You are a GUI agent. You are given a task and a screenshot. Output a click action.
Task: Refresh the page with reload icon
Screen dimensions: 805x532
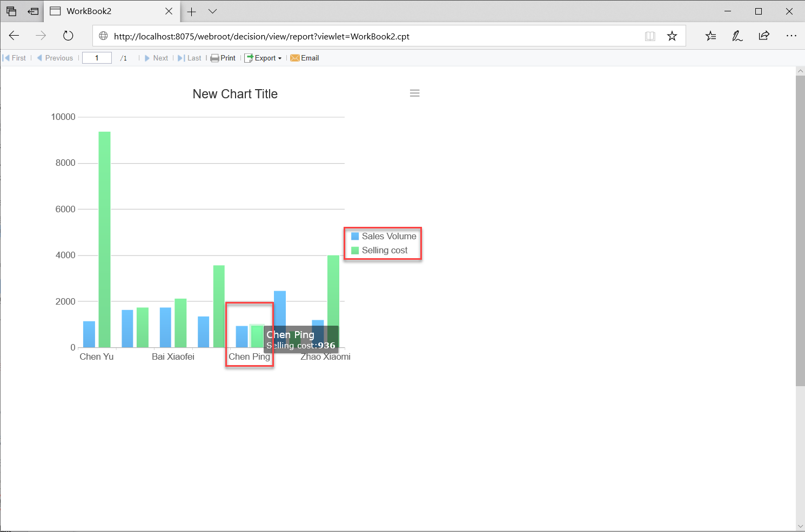tap(68, 36)
